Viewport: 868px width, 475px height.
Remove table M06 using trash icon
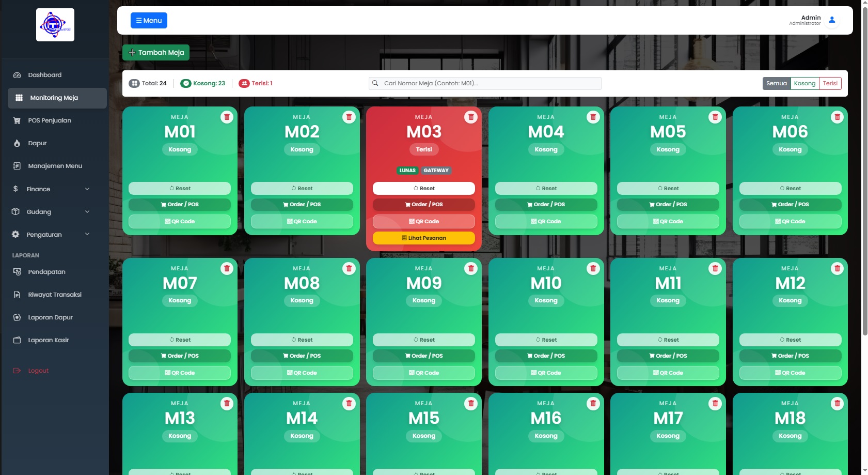point(837,117)
